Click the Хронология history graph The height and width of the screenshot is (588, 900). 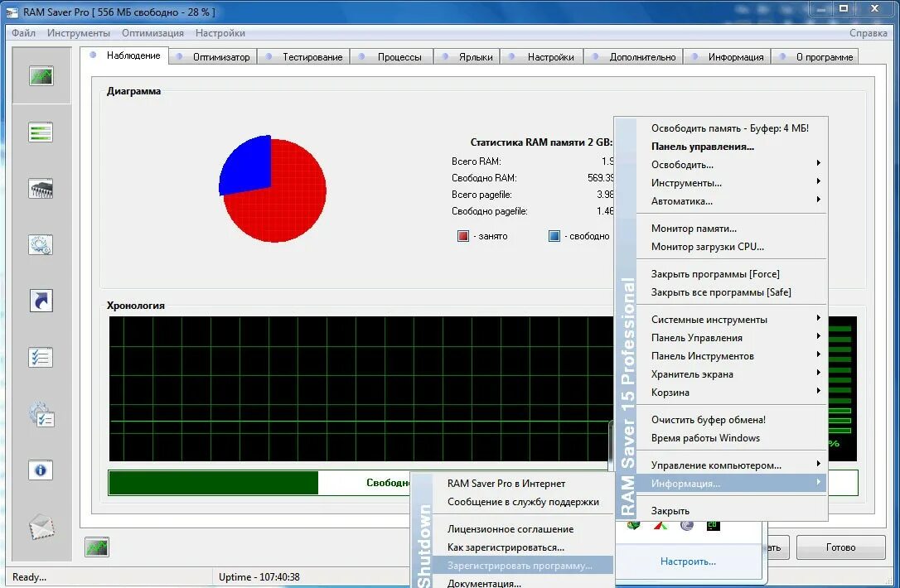(360, 388)
